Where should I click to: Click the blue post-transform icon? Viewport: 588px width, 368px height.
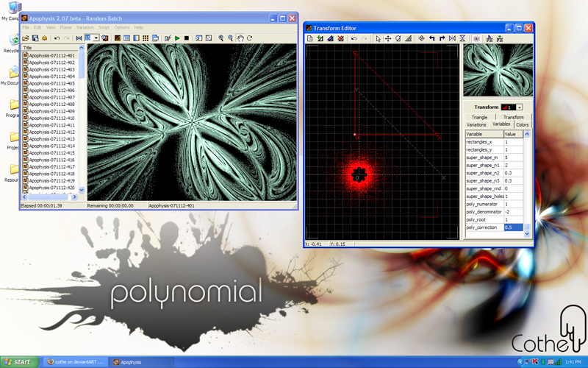[x=490, y=38]
